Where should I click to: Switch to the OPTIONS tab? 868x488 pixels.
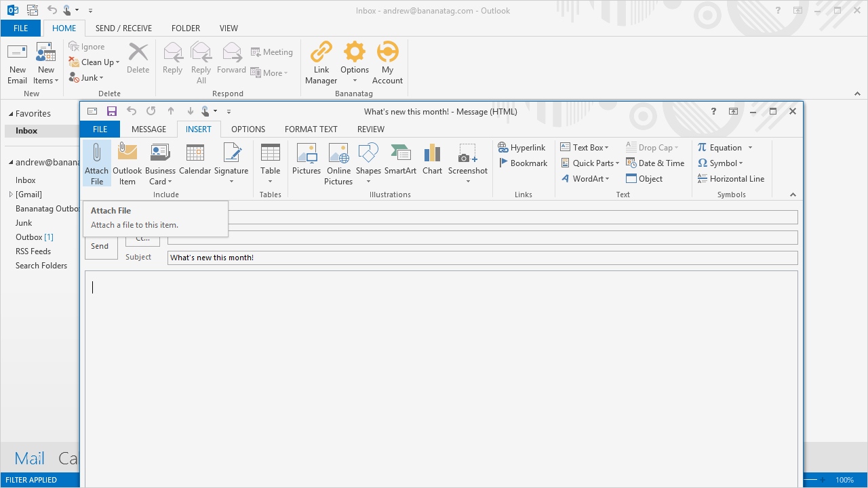pos(248,129)
